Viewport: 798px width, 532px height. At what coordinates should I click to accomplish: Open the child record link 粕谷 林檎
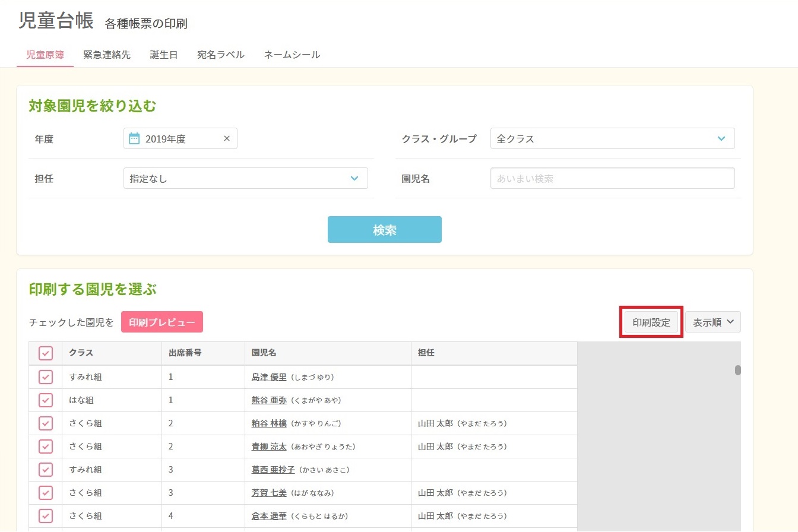(269, 423)
